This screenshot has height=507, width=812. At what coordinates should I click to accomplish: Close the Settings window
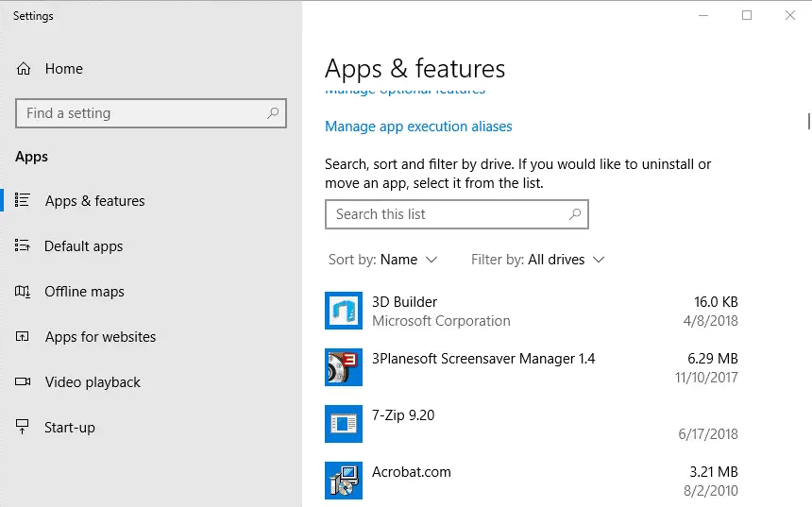(x=789, y=15)
